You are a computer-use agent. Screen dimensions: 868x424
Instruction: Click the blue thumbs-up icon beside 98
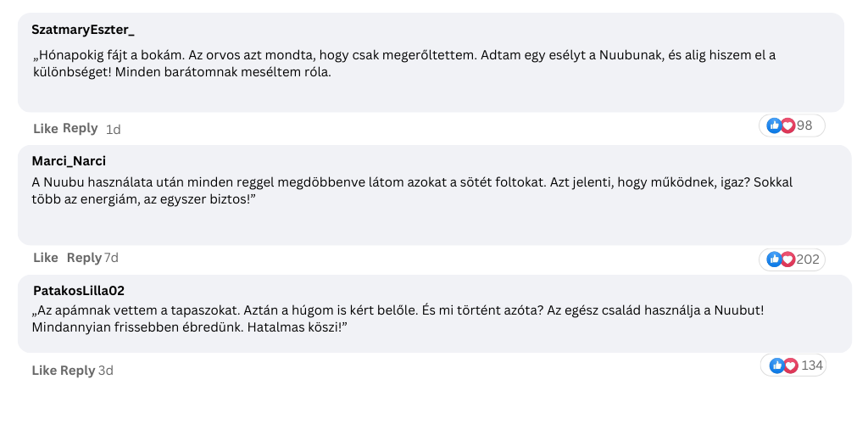coord(774,126)
